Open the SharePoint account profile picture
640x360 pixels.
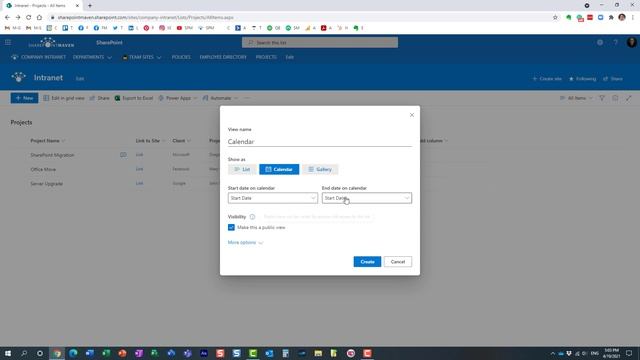631,42
